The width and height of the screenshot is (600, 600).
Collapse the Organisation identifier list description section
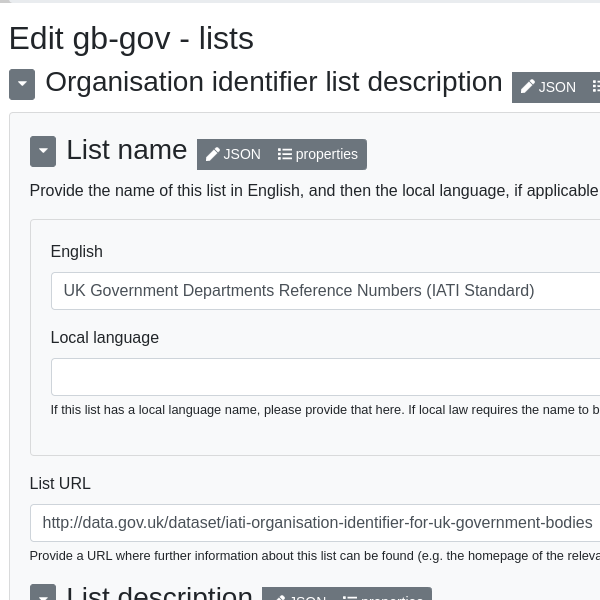(x=22, y=84)
